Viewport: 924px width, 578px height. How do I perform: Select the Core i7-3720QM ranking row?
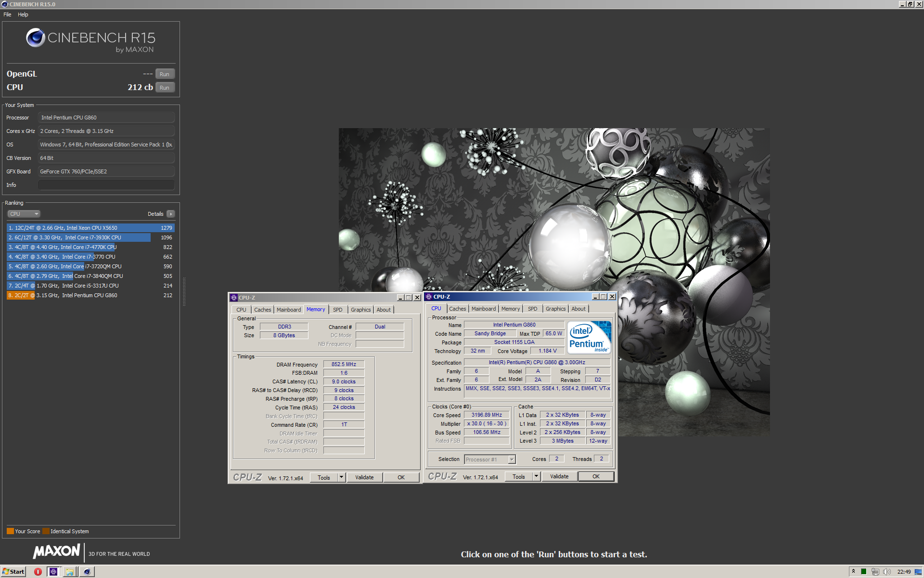pos(90,266)
